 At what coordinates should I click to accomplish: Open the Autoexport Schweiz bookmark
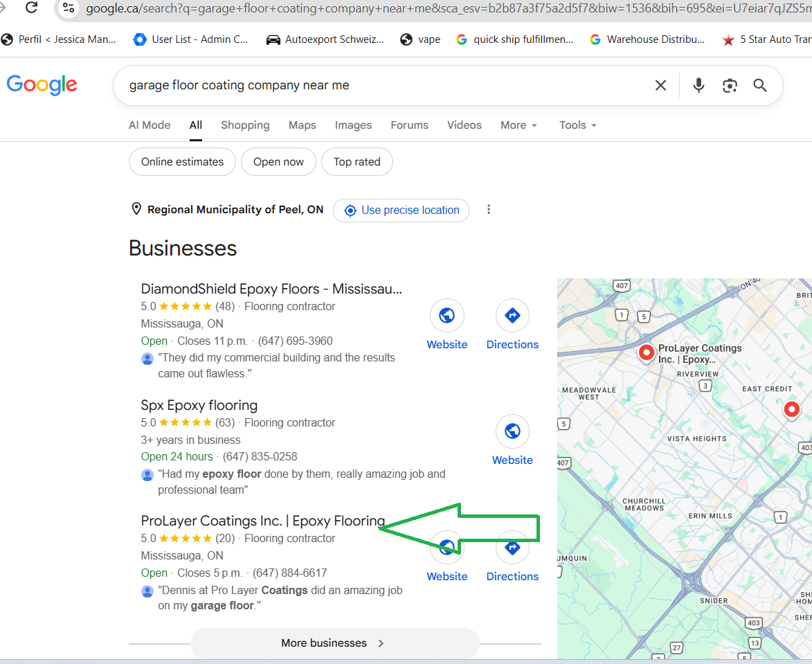coord(325,39)
